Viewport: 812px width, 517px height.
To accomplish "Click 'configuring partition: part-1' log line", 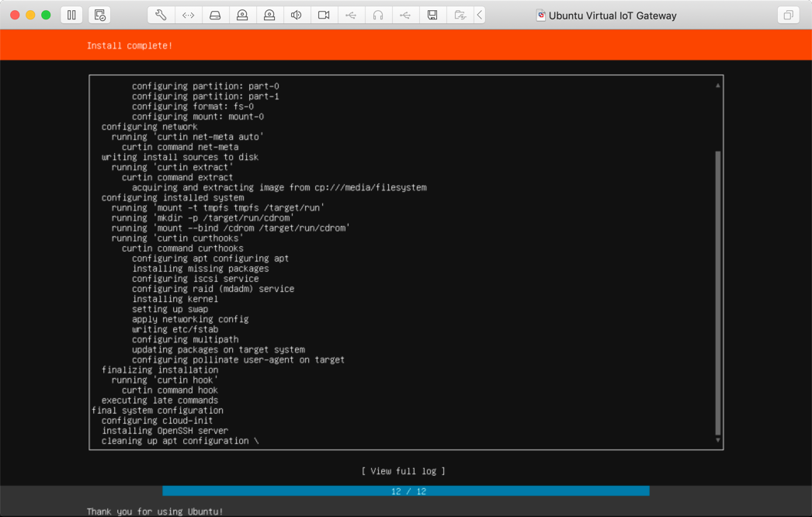I will (x=205, y=96).
